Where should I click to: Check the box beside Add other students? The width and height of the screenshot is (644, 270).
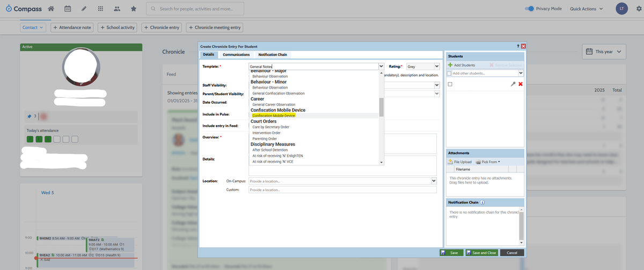coord(449,73)
